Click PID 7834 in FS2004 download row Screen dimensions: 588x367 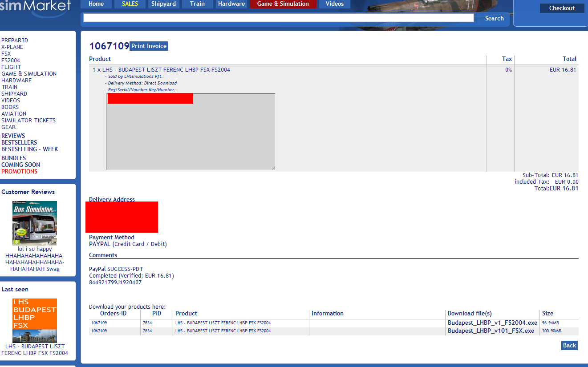pos(147,323)
